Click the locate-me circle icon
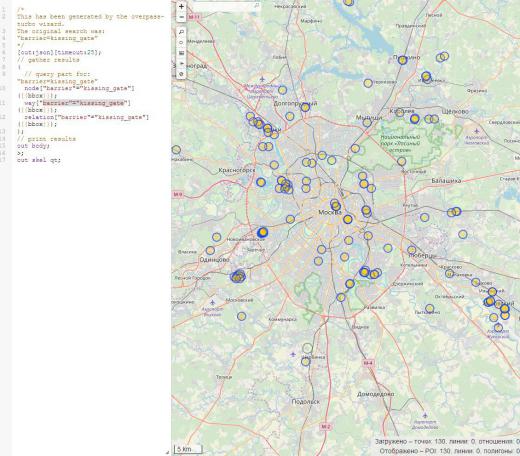Image resolution: width=520 pixels, height=456 pixels. click(x=181, y=43)
